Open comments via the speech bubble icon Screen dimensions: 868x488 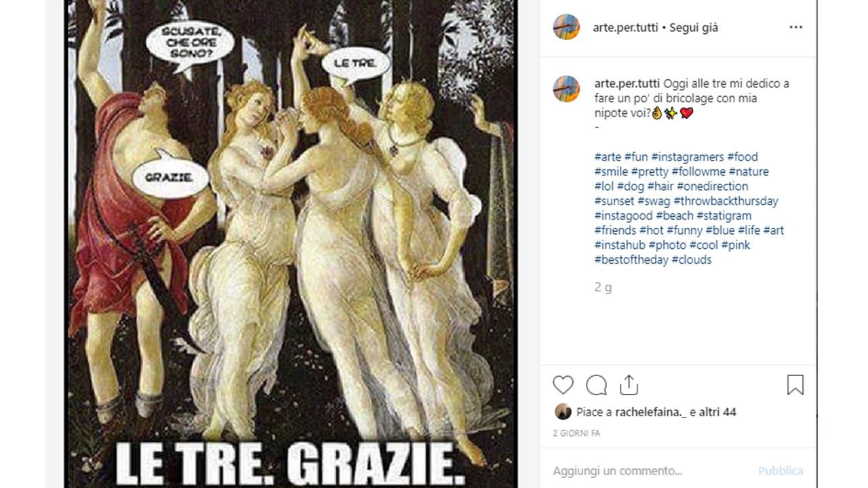[596, 385]
